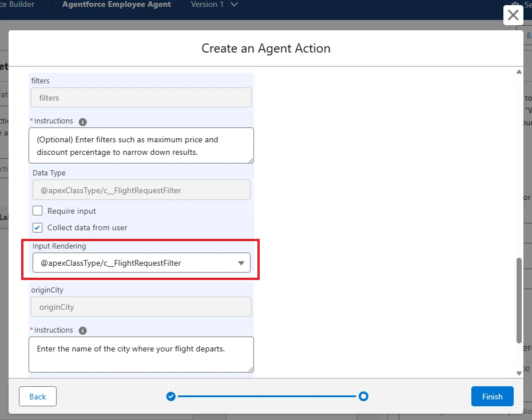Click info icon beside filters Instructions label
Viewport: 532px width, 420px height.
83,122
